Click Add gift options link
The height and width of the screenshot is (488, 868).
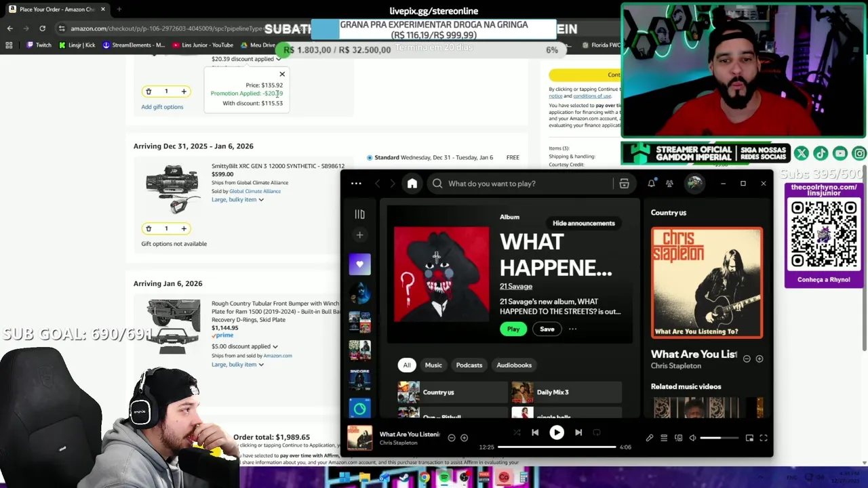pos(162,106)
